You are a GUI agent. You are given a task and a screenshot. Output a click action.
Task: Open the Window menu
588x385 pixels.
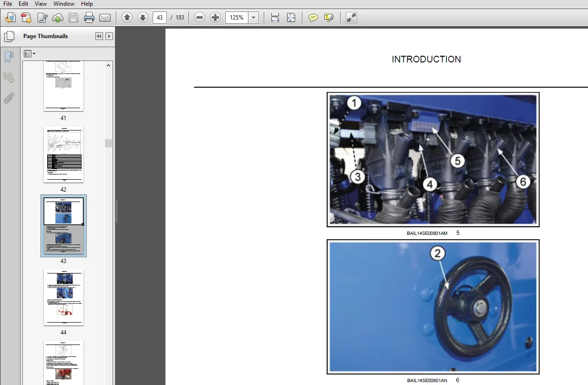(63, 4)
